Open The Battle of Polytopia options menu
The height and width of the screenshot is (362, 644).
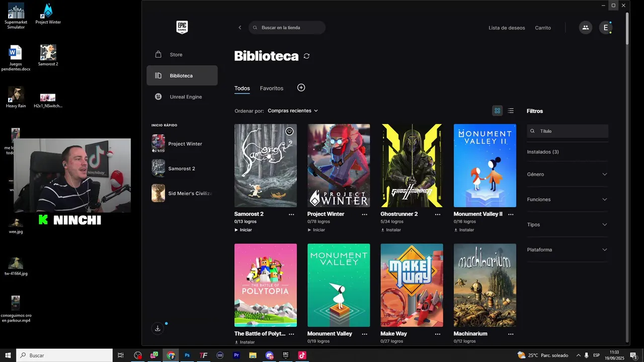tap(291, 334)
